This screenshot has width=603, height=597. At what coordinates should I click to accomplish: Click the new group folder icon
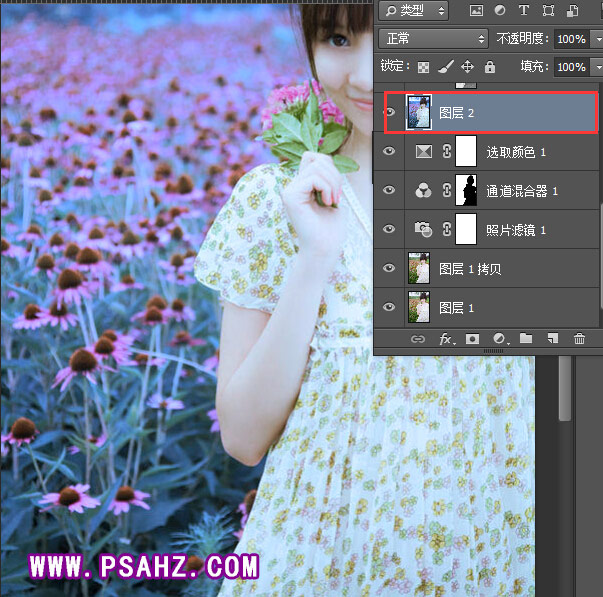(x=526, y=340)
